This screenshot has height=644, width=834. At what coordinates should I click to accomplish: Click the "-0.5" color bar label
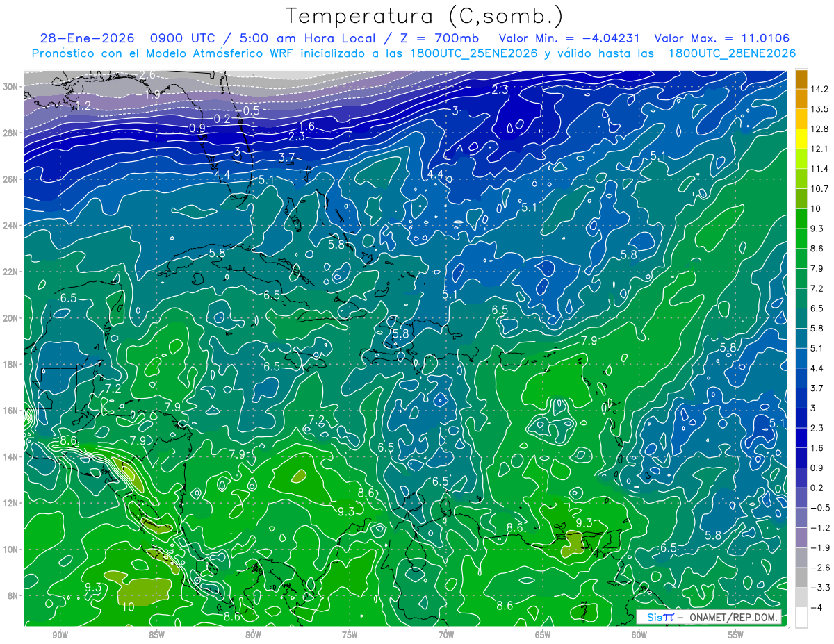click(x=821, y=508)
